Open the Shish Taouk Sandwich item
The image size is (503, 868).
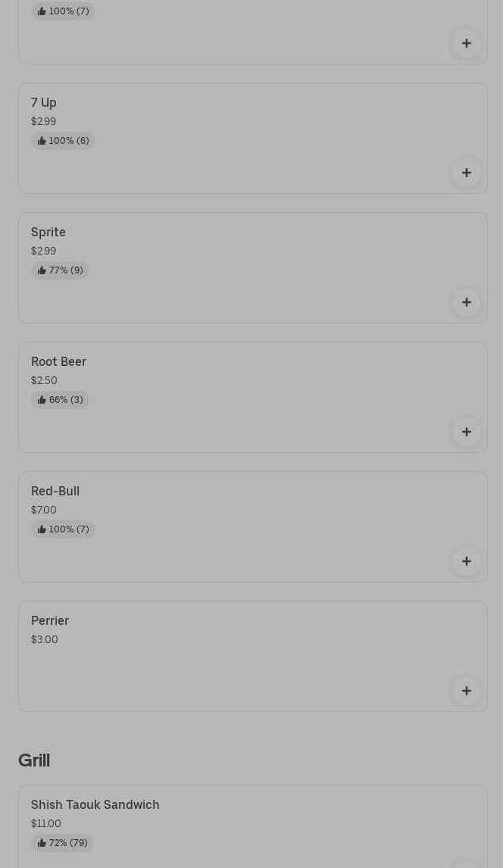95,804
